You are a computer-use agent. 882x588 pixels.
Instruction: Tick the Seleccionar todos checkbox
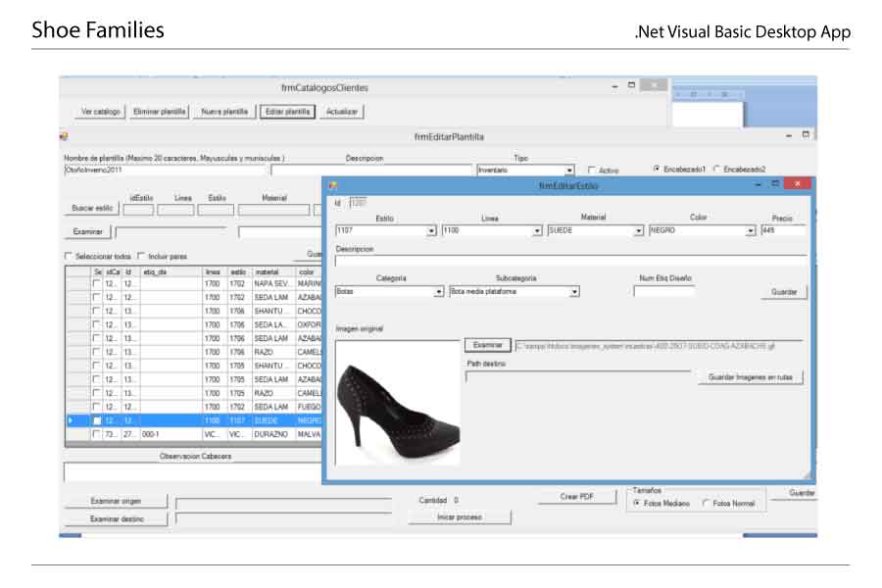[69, 256]
